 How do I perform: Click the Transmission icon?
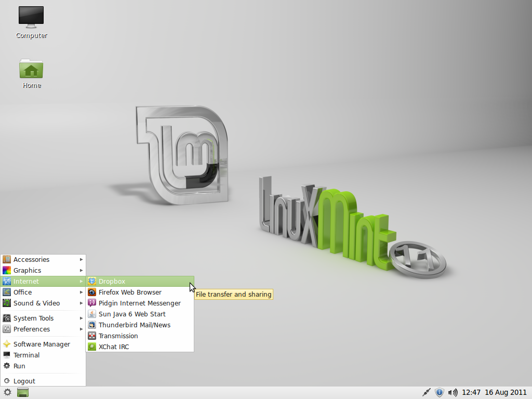(92, 336)
